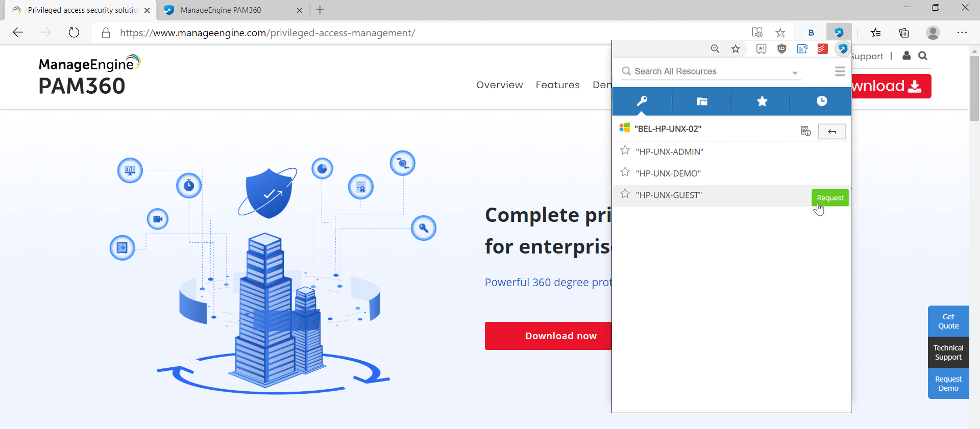Open the uBlock Origin shield extension icon
Screen dimensions: 980x429
tap(781, 49)
